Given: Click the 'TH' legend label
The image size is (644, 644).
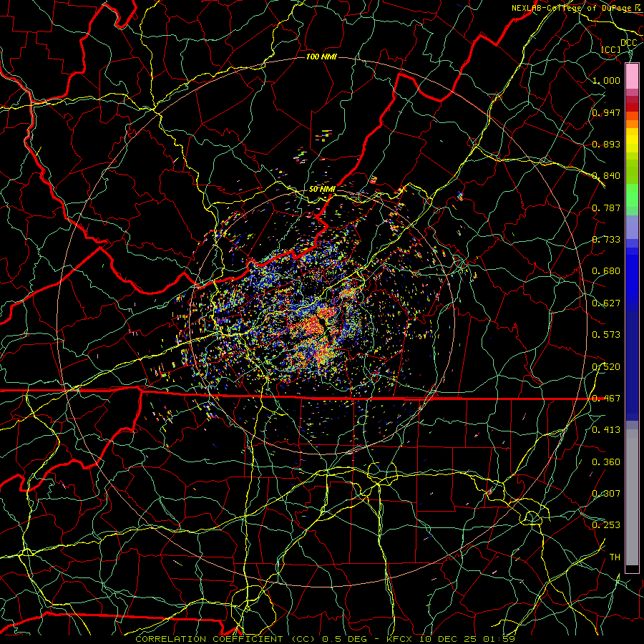Looking at the screenshot, I should [615, 557].
